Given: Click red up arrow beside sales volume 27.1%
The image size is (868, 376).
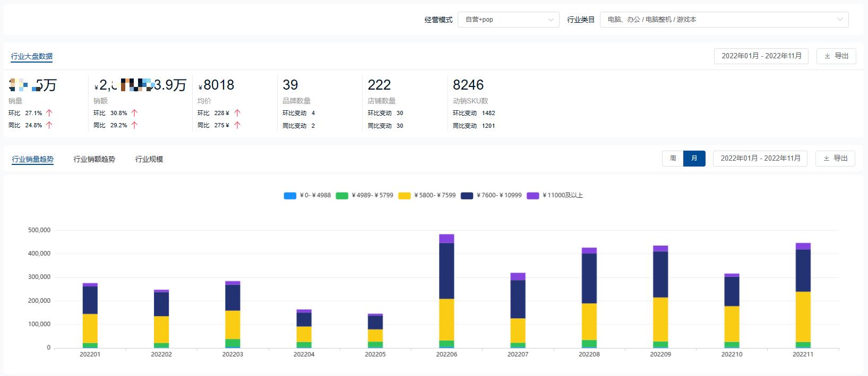Looking at the screenshot, I should pyautogui.click(x=49, y=113).
